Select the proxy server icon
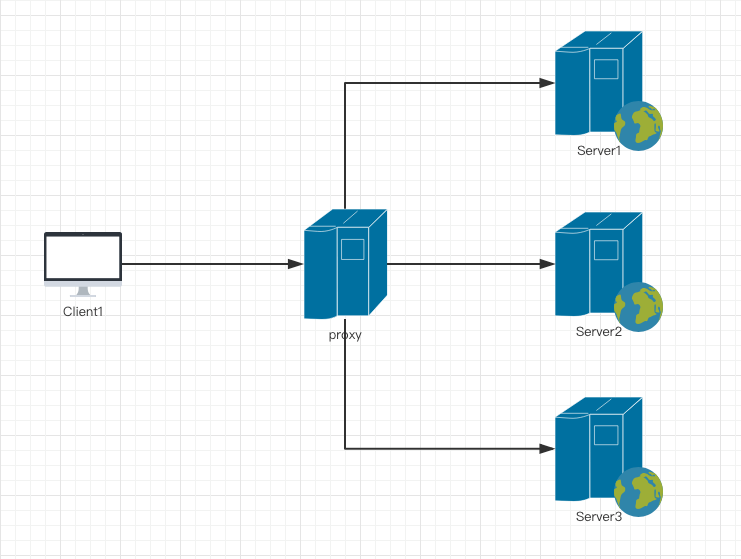Image resolution: width=741 pixels, height=559 pixels. tap(345, 264)
